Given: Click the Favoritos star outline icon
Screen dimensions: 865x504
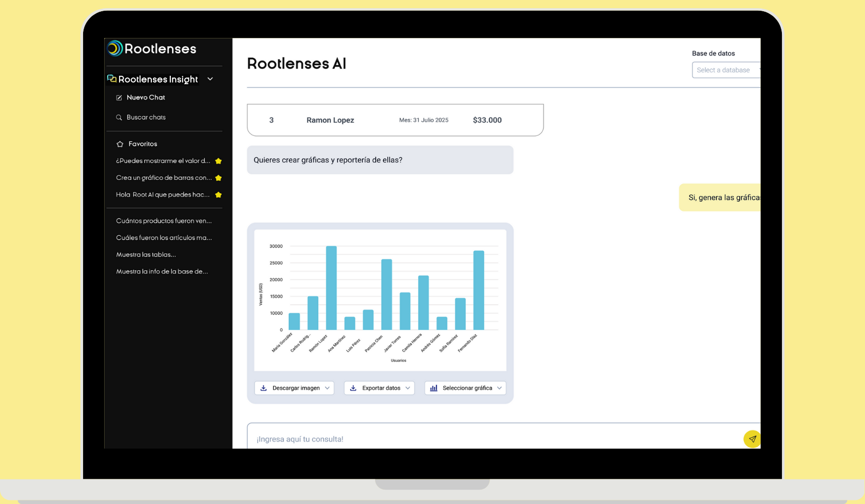Looking at the screenshot, I should pyautogui.click(x=120, y=144).
